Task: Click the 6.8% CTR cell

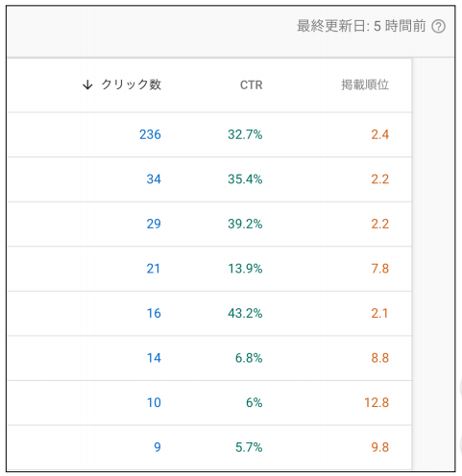Action: pos(249,358)
